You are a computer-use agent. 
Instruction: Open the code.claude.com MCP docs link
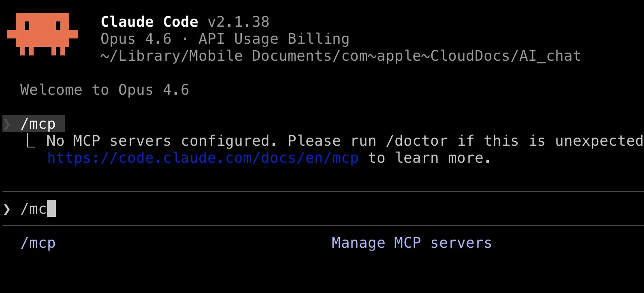(x=203, y=158)
